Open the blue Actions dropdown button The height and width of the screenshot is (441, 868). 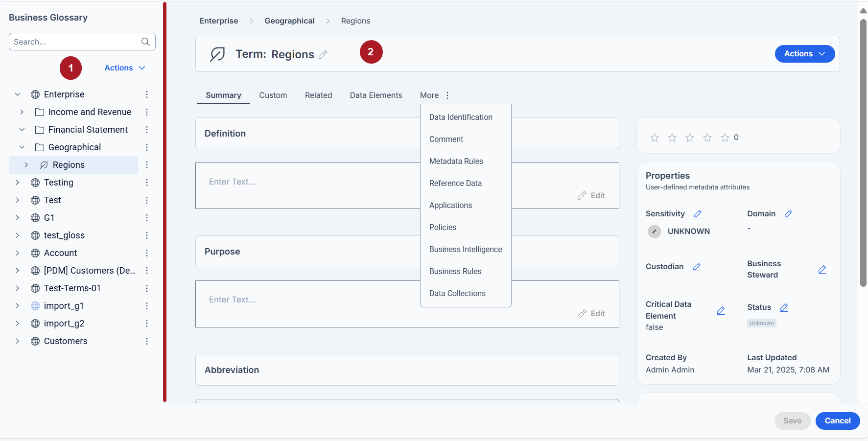pos(805,54)
